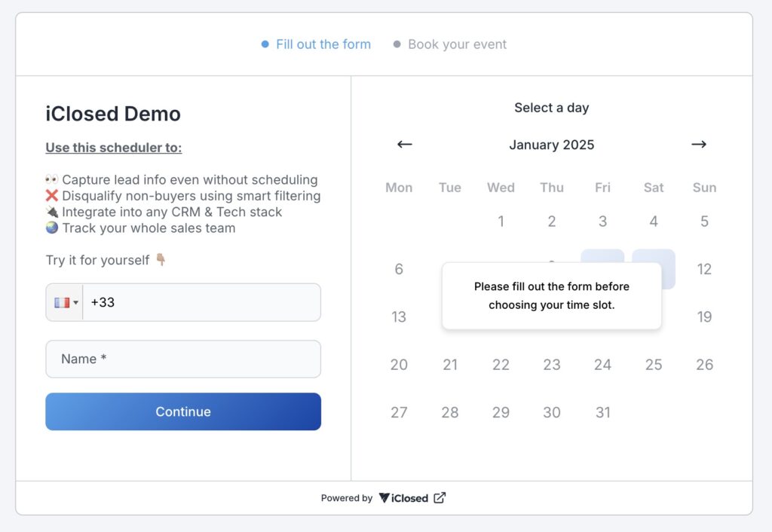
Task: Open the external link icon beside iClosed
Action: (x=440, y=498)
